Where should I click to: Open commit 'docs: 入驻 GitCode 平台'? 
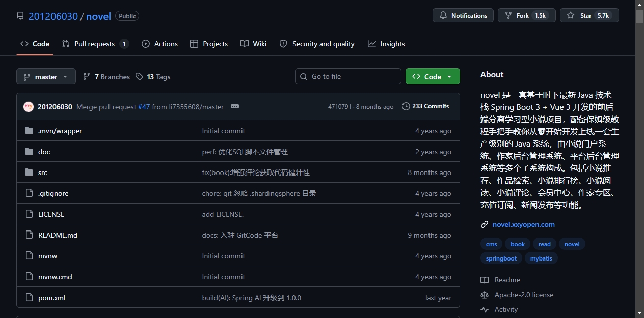[x=240, y=235]
